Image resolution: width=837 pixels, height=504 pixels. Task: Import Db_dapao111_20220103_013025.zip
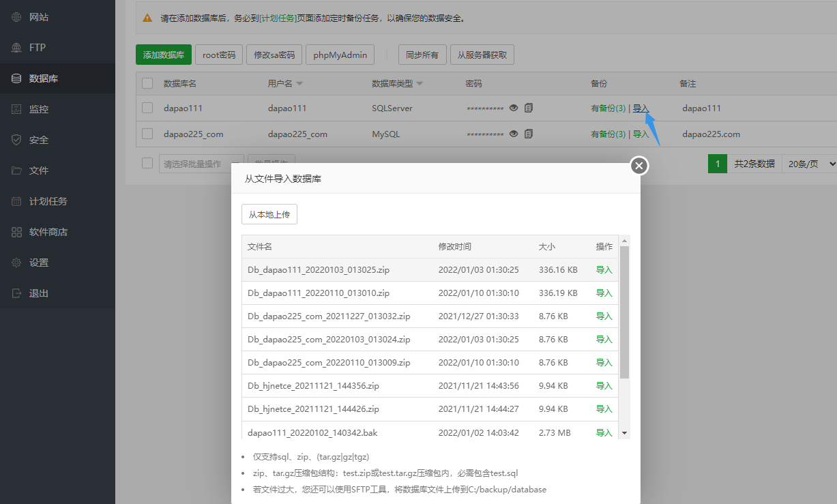coord(604,270)
